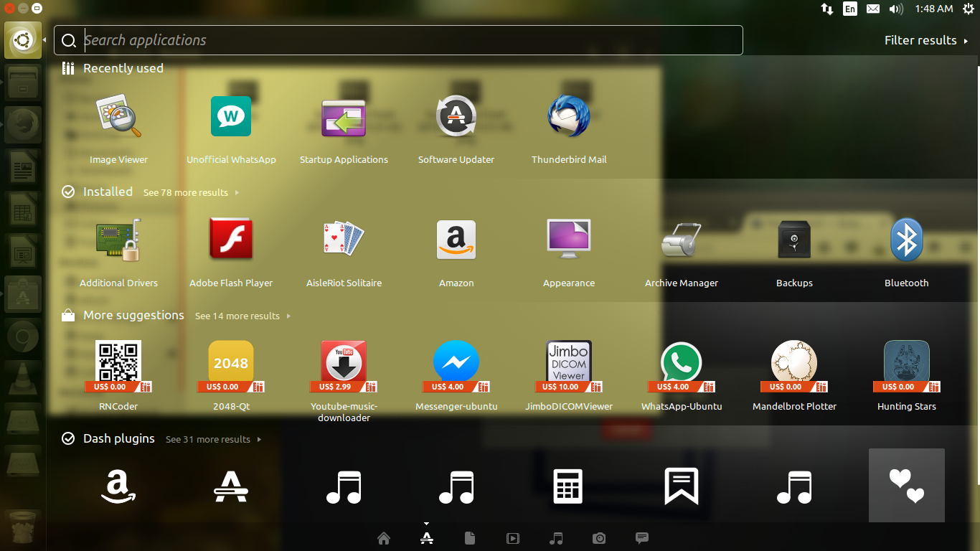Viewport: 980px width, 551px height.
Task: Switch to the Social lens
Action: coord(642,538)
